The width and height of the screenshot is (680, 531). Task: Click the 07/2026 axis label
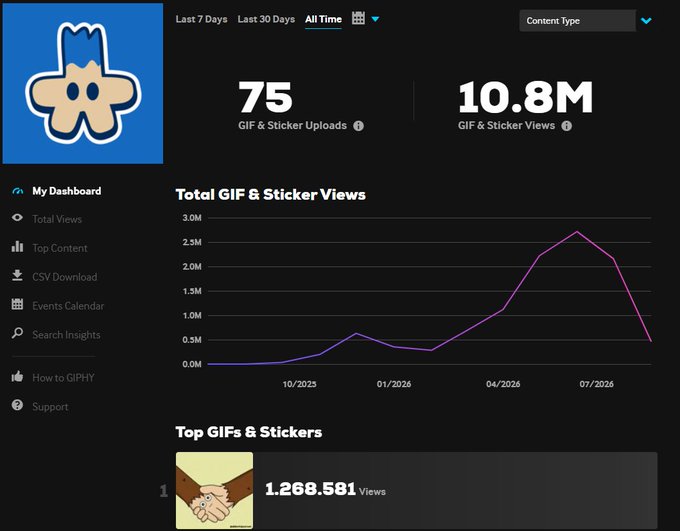[x=596, y=384]
